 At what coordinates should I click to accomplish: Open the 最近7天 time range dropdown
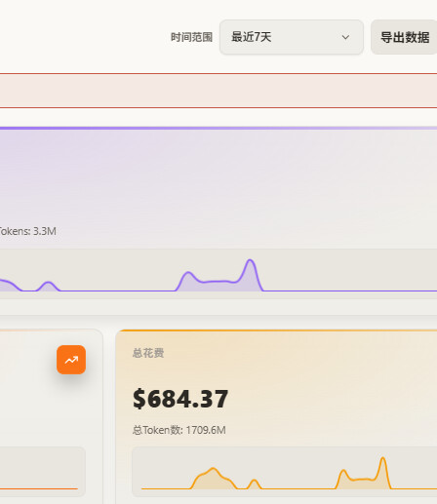pyautogui.click(x=292, y=37)
